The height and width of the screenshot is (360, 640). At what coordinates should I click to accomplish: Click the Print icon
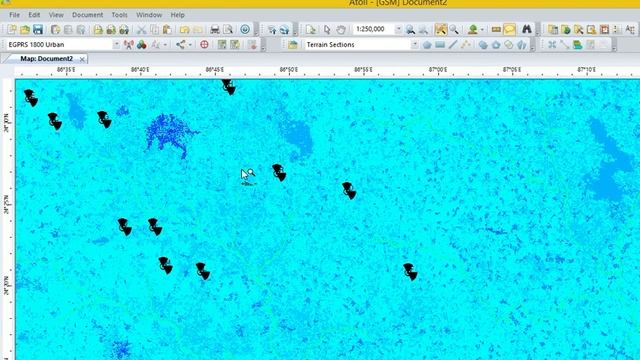[x=215, y=29]
